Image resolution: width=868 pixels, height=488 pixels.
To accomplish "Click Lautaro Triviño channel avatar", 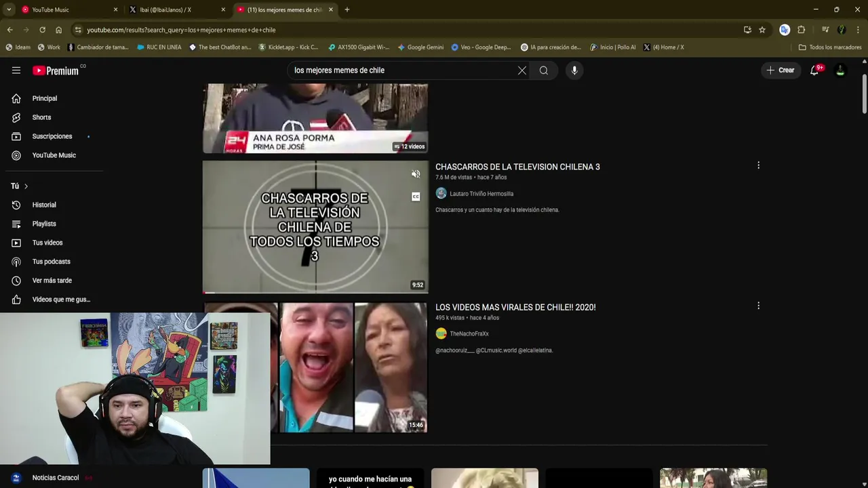I will [441, 194].
